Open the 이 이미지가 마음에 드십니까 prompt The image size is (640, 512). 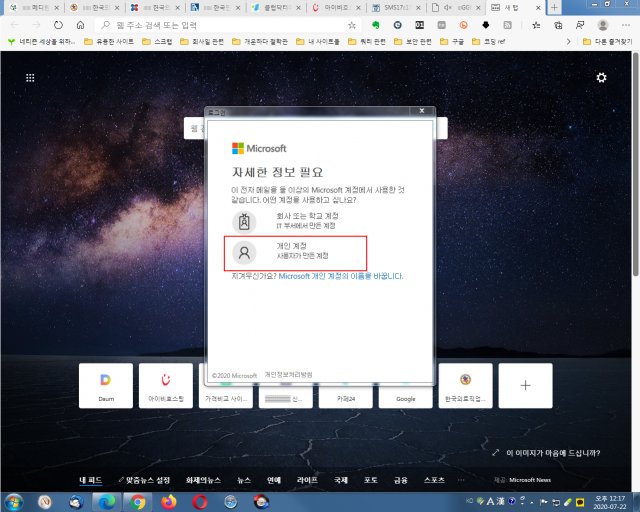[546, 453]
